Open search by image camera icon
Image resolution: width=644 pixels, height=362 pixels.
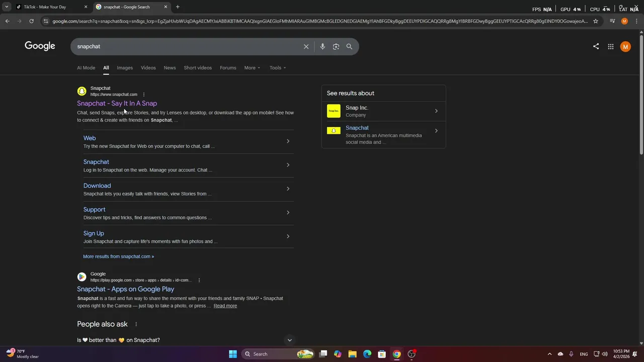point(336,46)
